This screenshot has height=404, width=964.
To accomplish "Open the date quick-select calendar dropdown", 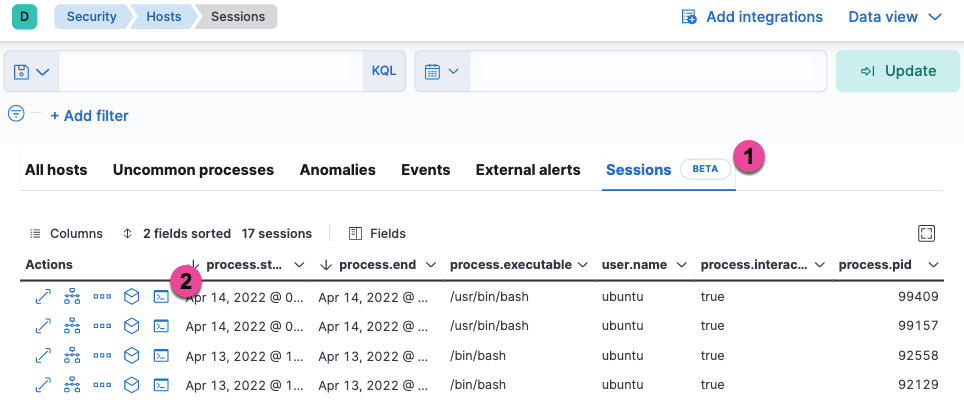I will coord(441,72).
